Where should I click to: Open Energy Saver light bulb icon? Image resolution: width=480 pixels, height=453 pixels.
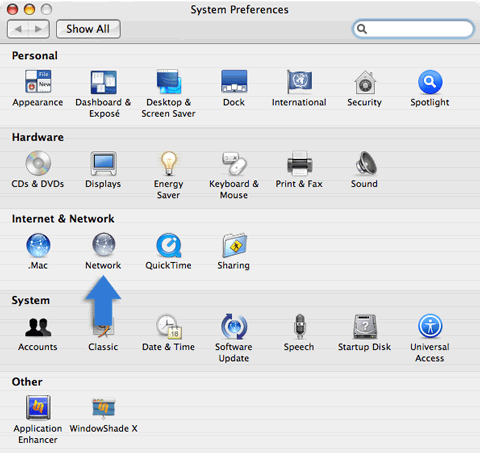click(x=169, y=163)
